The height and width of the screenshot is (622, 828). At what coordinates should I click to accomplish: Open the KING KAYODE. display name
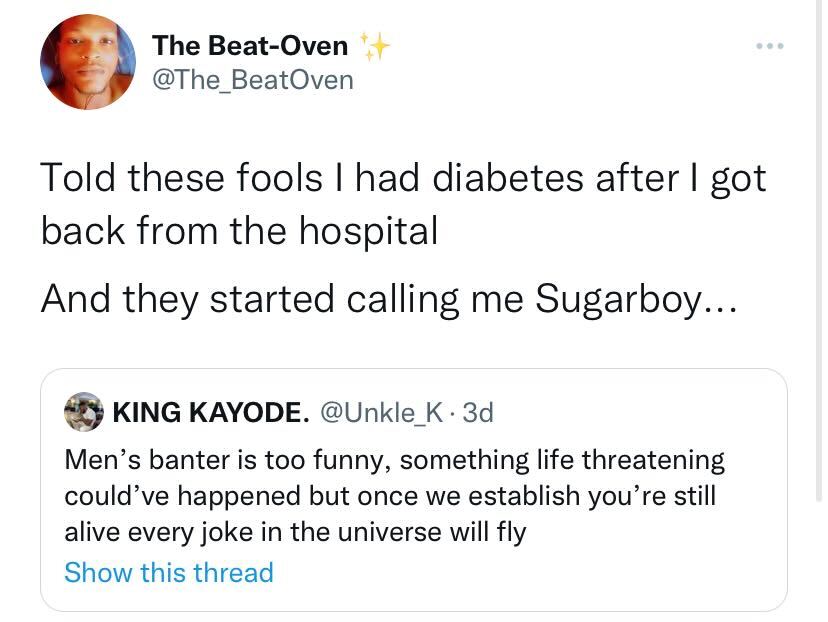pos(210,411)
